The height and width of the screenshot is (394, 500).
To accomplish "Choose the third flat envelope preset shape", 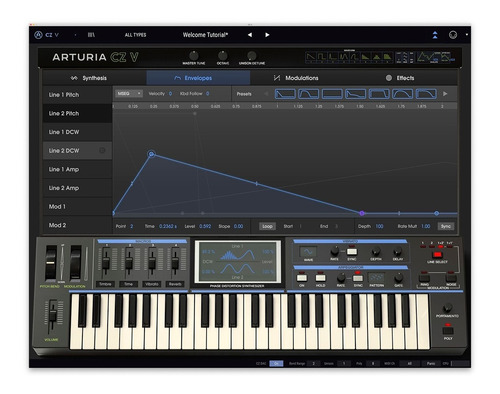I will pyautogui.click(x=332, y=94).
